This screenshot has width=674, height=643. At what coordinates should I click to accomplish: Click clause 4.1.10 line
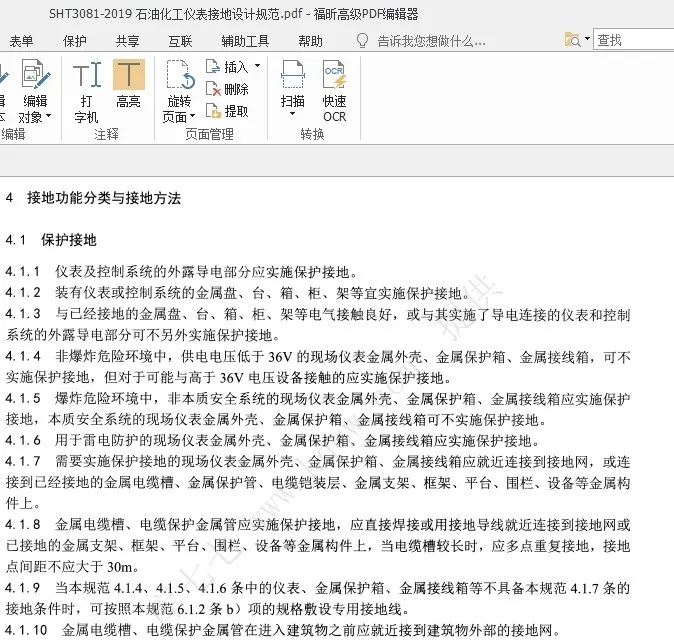(x=283, y=630)
